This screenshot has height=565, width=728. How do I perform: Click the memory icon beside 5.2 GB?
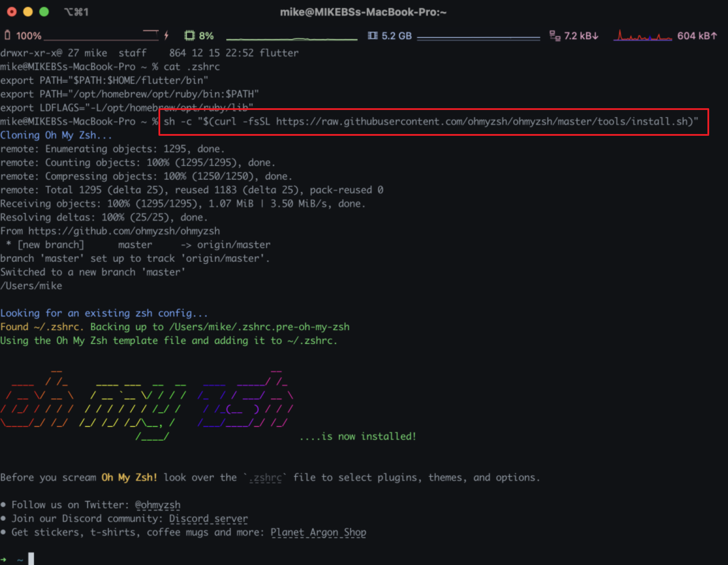click(373, 35)
